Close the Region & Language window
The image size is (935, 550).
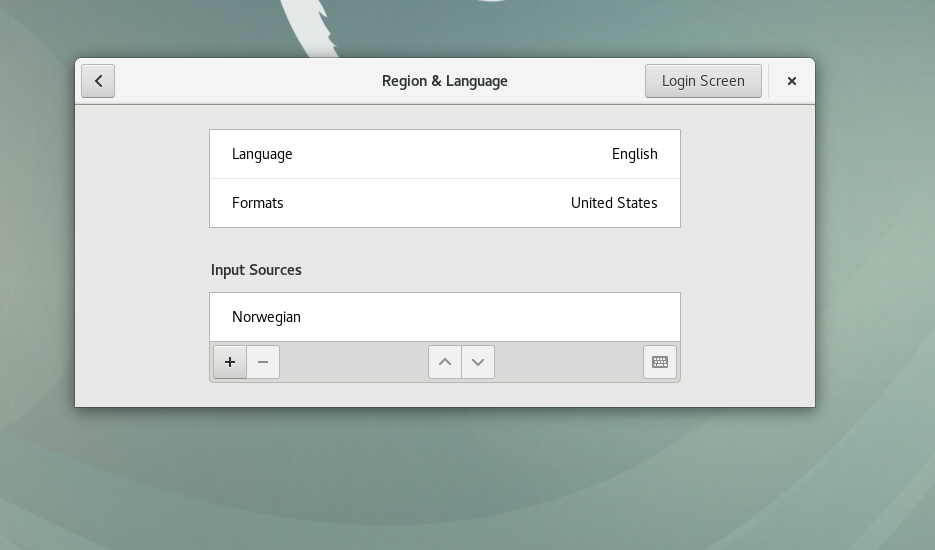point(792,81)
